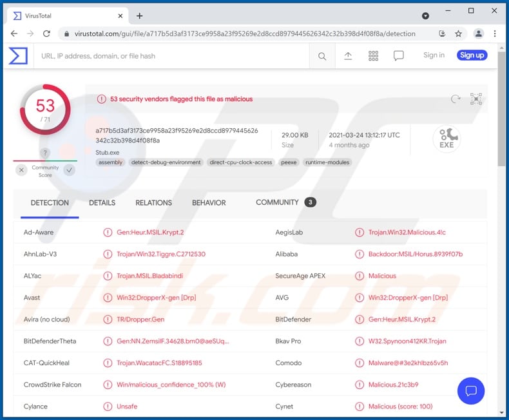Click the Sign in link
The image size is (509, 420).
pyautogui.click(x=434, y=55)
